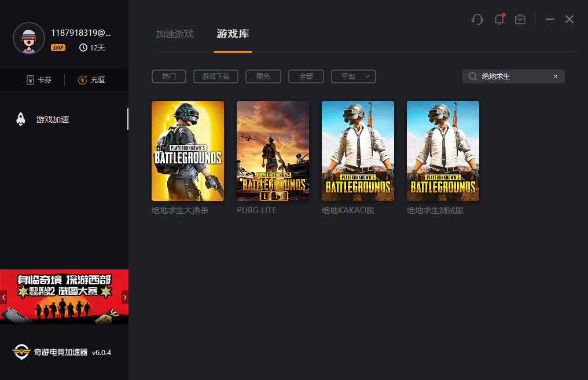
Task: Open customer support headset icon
Action: [x=477, y=19]
